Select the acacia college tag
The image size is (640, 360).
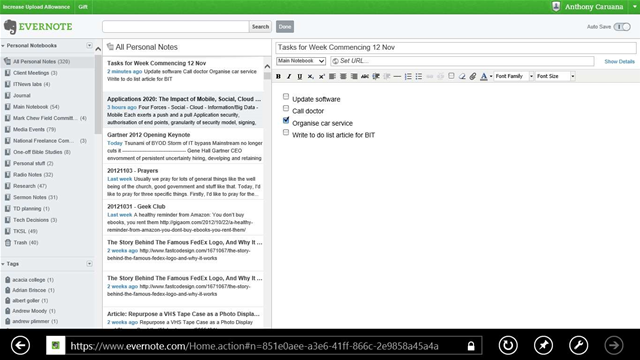[33, 280]
